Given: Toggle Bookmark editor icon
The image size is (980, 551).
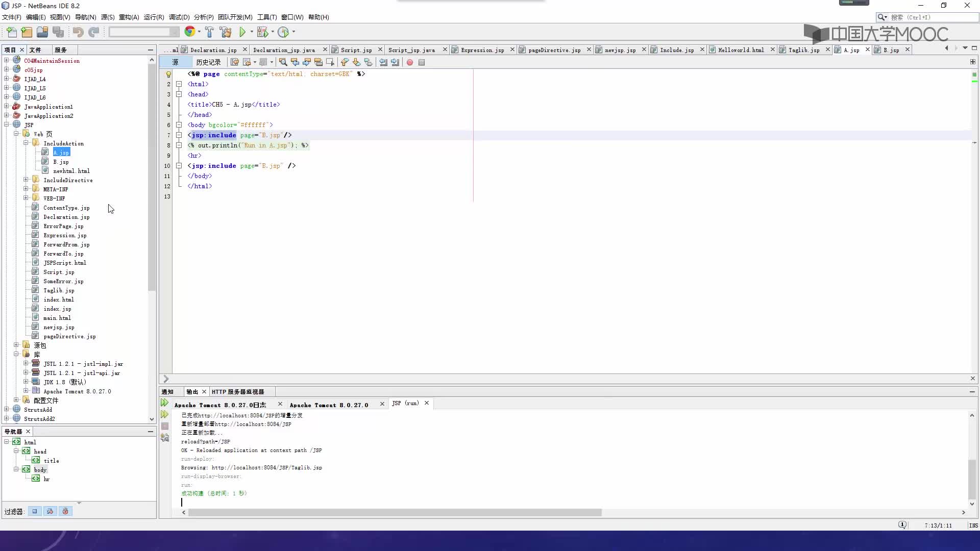Looking at the screenshot, I should pos(368,62).
